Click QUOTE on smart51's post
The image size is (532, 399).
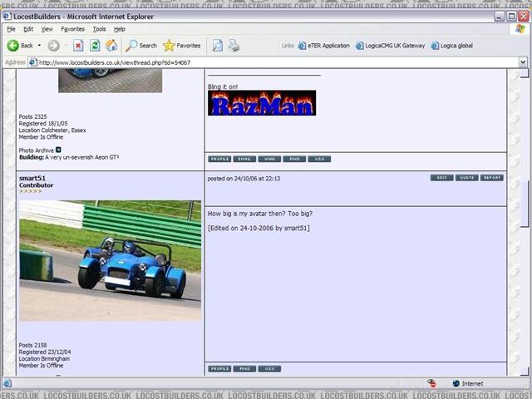[x=467, y=178]
